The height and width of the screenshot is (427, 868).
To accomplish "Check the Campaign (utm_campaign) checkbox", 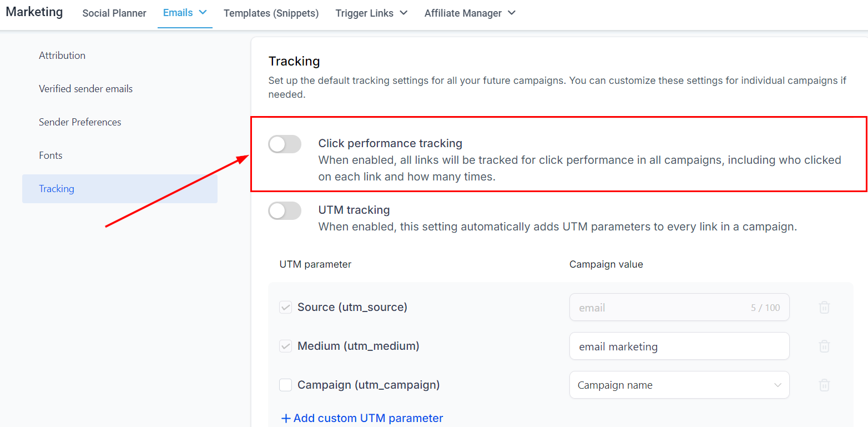I will [285, 385].
